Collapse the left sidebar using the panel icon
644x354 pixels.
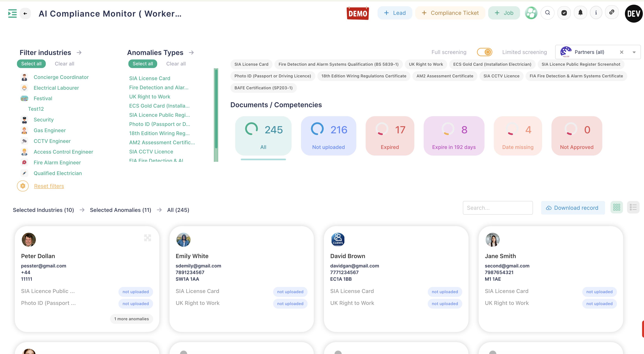[x=12, y=13]
